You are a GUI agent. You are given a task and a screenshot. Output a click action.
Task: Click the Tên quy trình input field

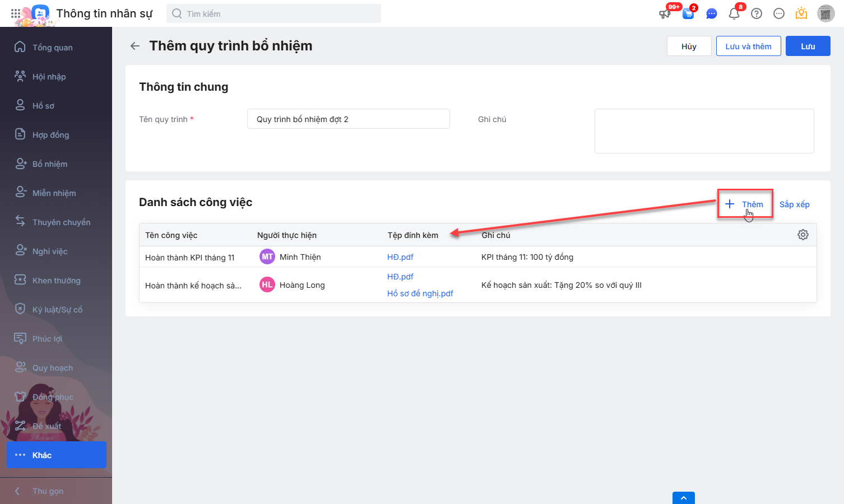[348, 119]
